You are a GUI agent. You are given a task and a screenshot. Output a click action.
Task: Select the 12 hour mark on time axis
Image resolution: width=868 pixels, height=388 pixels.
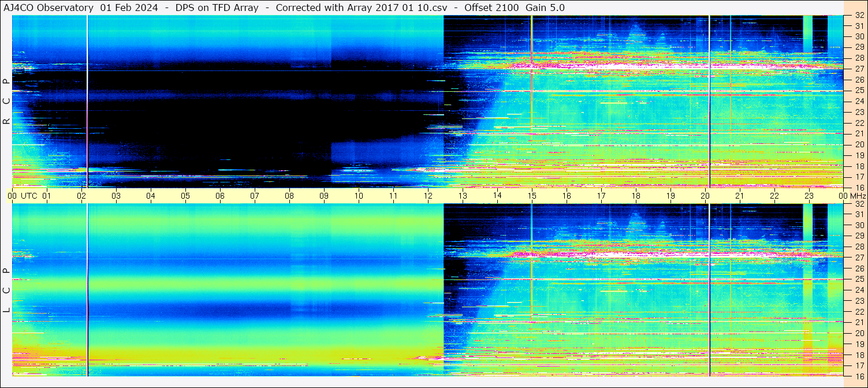pos(428,196)
